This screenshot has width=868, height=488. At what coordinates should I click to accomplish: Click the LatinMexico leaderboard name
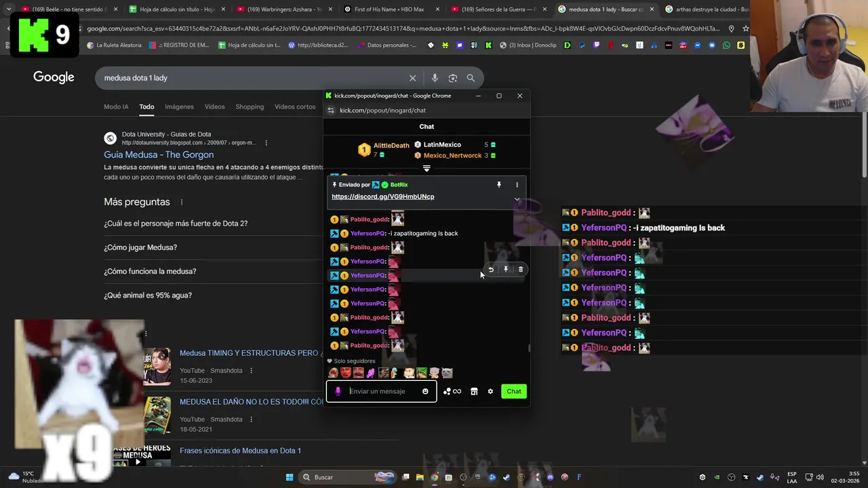[x=442, y=145]
